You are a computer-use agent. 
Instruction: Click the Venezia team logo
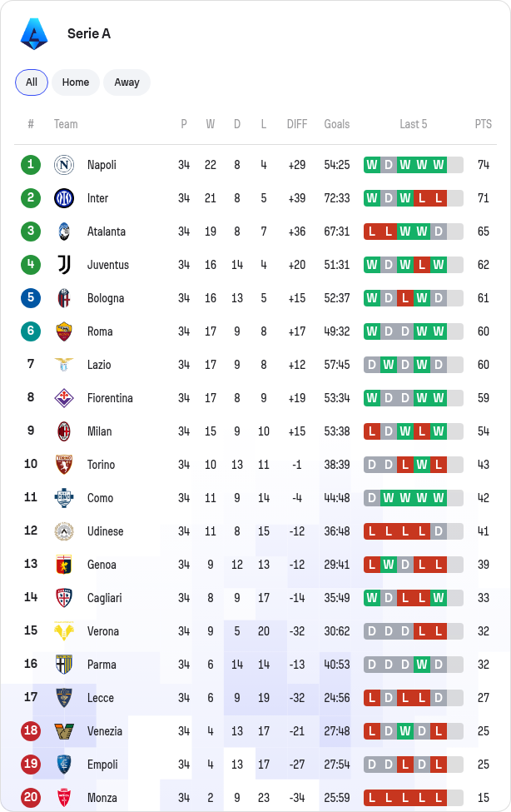pyautogui.click(x=64, y=731)
